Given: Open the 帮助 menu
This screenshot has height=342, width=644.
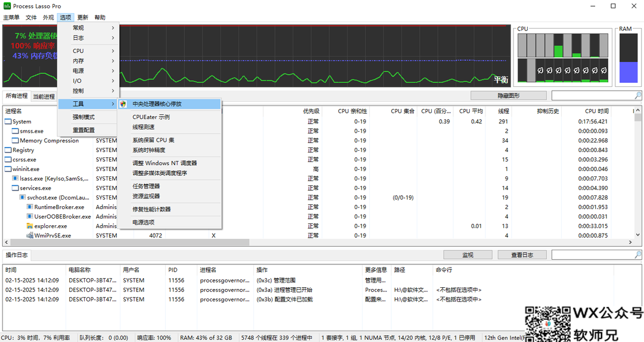Looking at the screenshot, I should point(100,17).
